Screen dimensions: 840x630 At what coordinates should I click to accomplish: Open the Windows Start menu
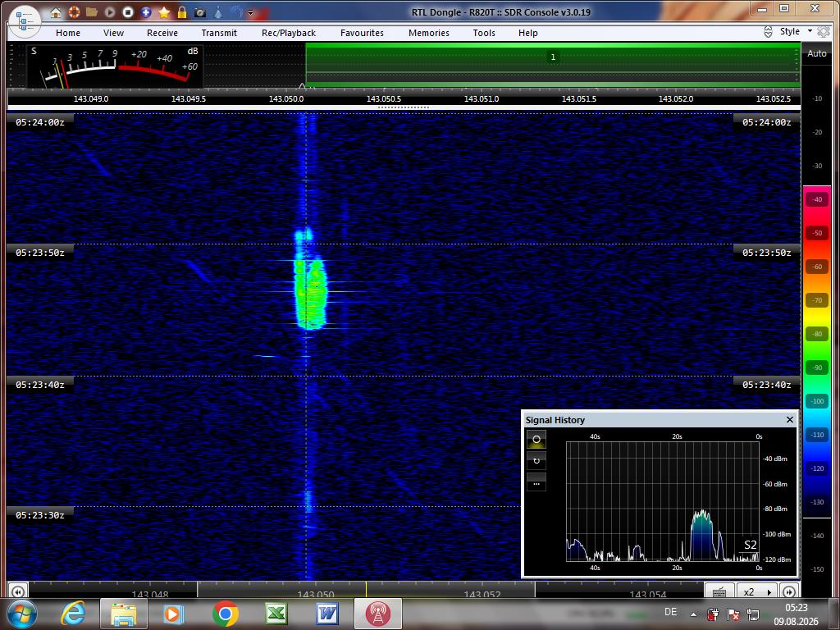pos(22,614)
